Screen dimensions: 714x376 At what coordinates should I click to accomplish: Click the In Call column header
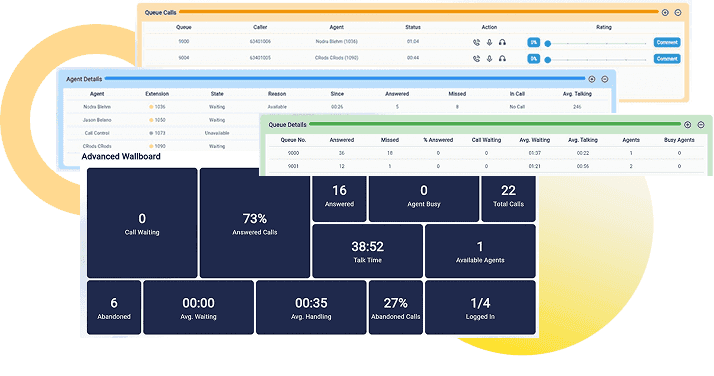coord(517,94)
